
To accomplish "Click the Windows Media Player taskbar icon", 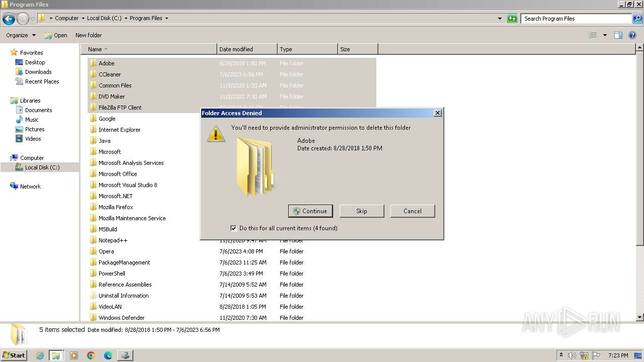I will (x=74, y=355).
